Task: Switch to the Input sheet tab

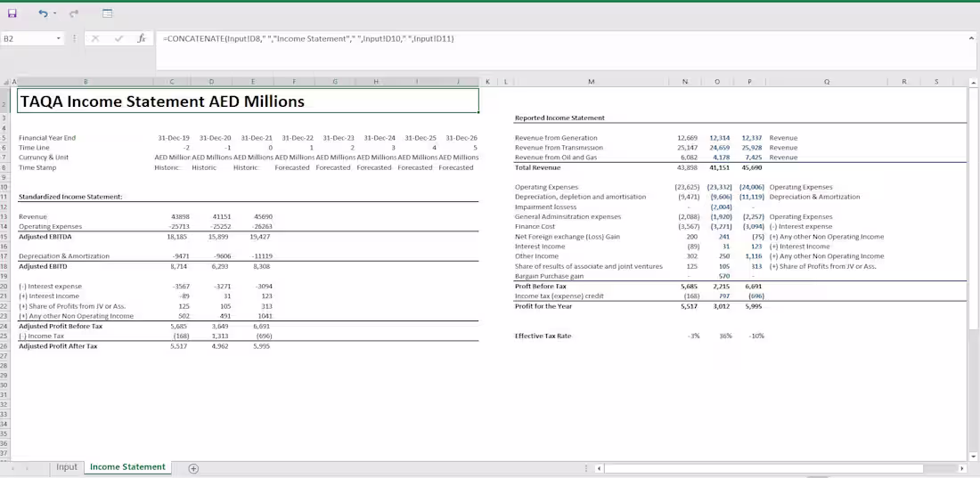Action: point(67,467)
